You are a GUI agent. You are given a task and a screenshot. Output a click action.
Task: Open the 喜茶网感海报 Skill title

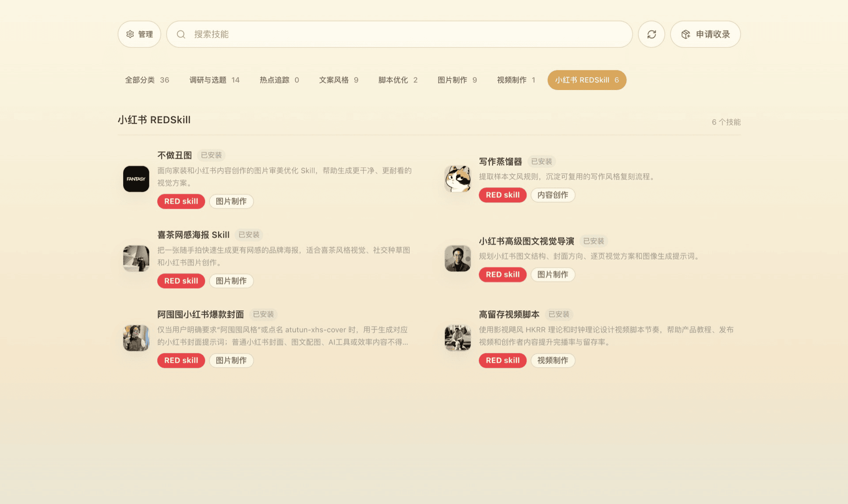point(193,235)
